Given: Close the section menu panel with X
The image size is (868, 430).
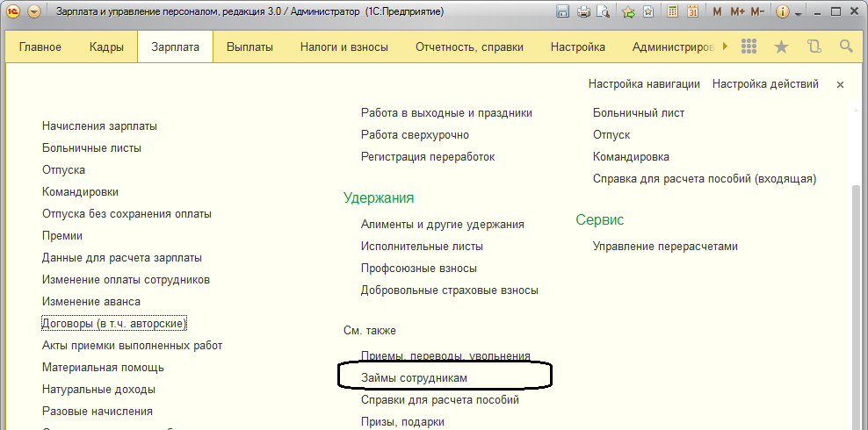Looking at the screenshot, I should tap(840, 84).
